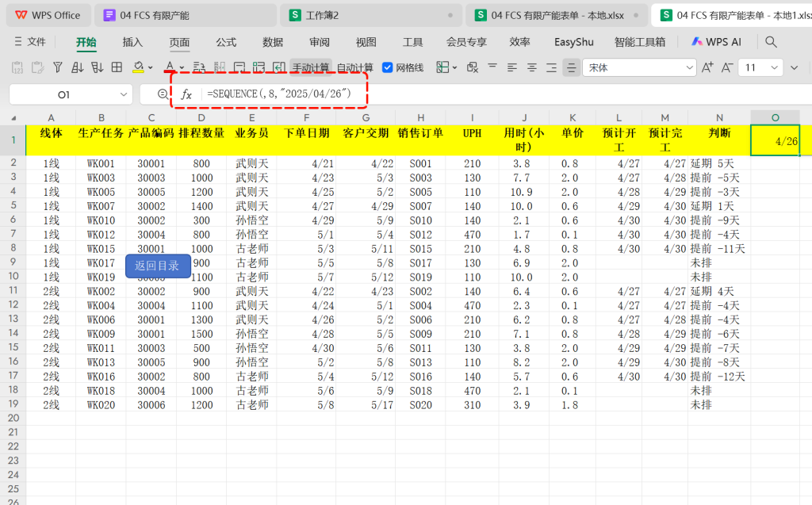
Task: Switch to the purple 04 FCS 有限产能 tab
Action: click(185, 16)
